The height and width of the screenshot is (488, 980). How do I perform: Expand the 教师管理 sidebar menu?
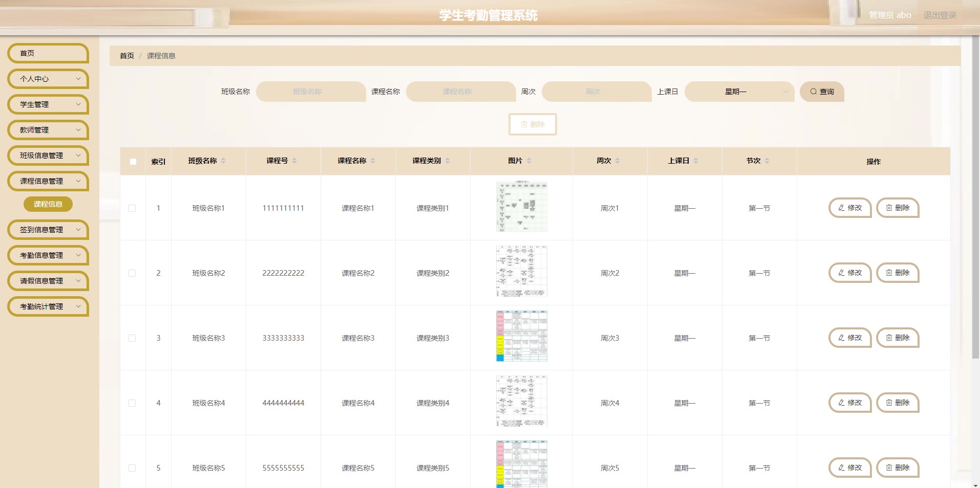point(48,130)
